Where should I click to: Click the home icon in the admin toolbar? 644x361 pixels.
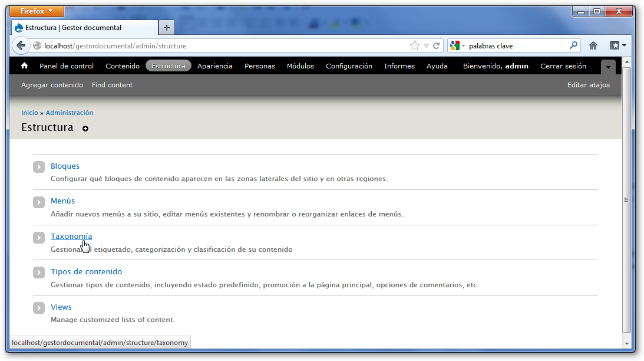tap(24, 66)
